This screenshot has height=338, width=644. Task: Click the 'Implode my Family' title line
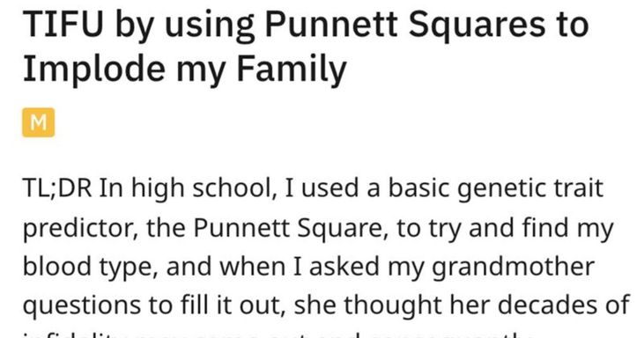pyautogui.click(x=185, y=69)
